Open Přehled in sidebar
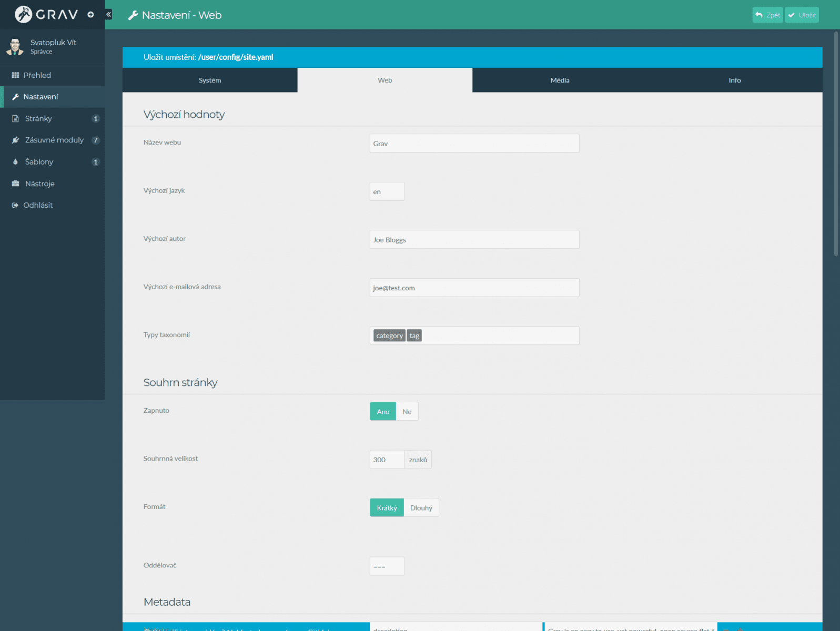 [x=53, y=75]
